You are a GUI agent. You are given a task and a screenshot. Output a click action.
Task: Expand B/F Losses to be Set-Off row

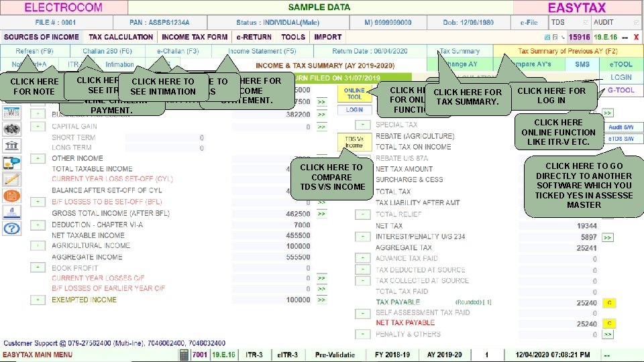(x=38, y=202)
